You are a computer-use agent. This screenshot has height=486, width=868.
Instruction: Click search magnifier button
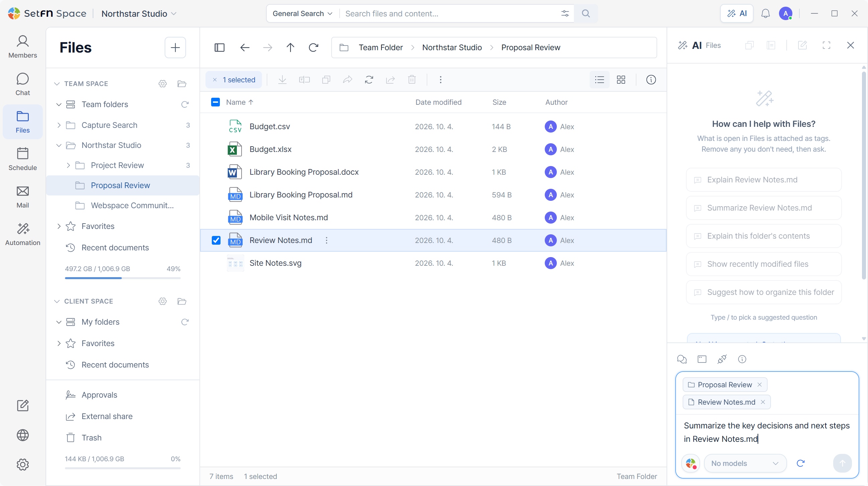tap(586, 13)
